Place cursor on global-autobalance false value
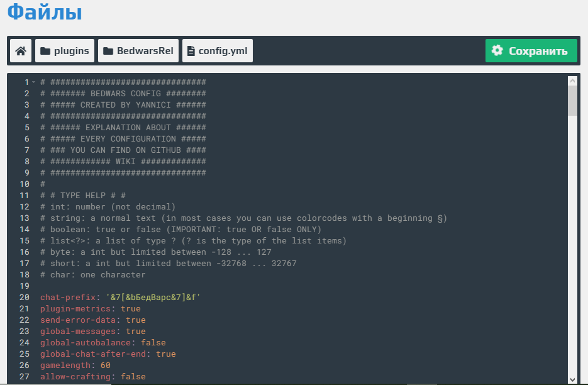Screen dimensions: 588x385 153,343
